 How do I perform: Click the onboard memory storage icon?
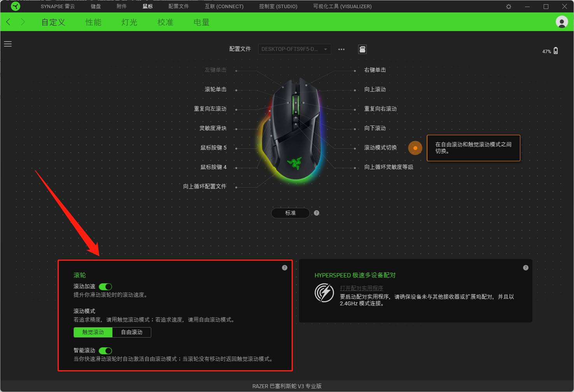pos(362,49)
